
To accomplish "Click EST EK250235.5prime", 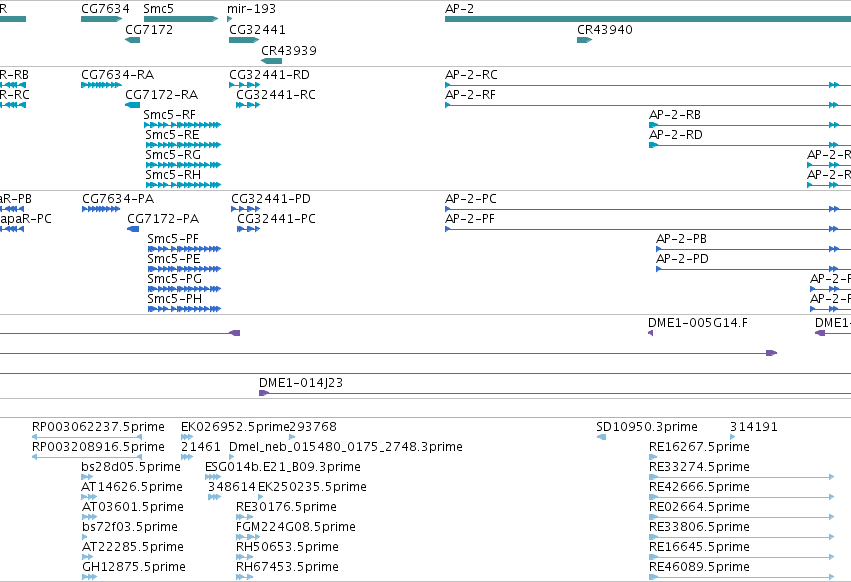I will coord(312,487).
